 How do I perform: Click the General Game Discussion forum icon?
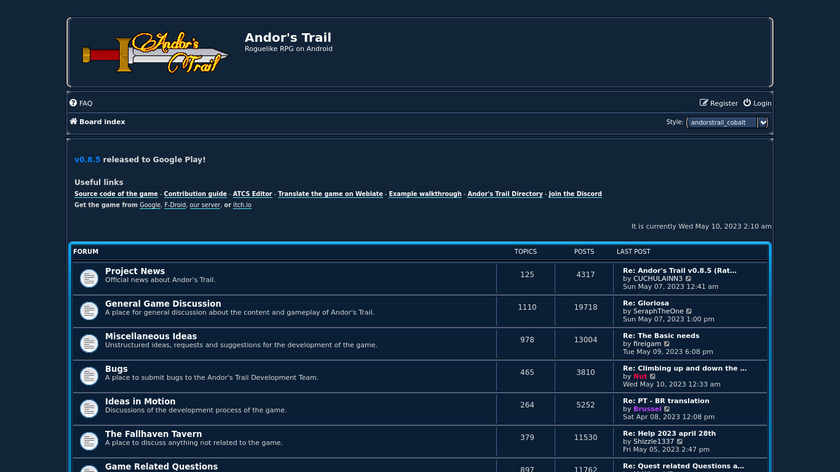click(89, 311)
